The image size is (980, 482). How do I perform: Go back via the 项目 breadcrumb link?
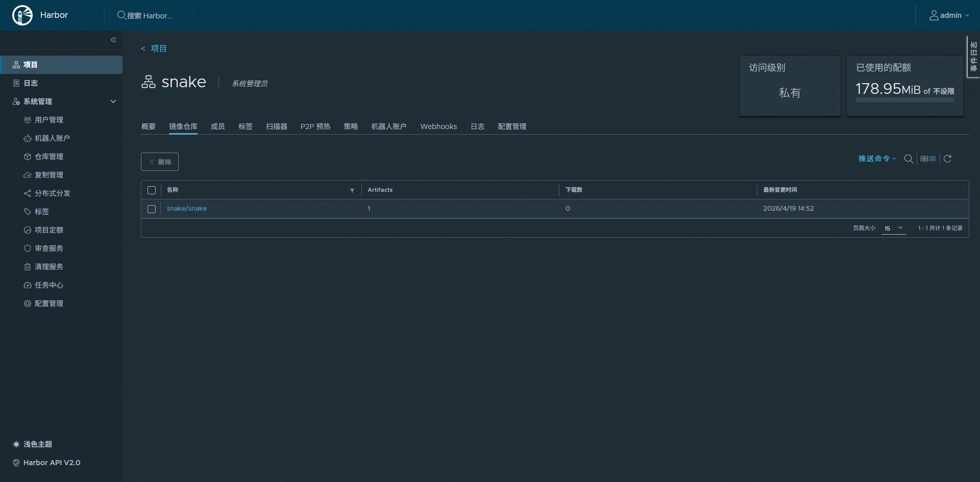[158, 48]
